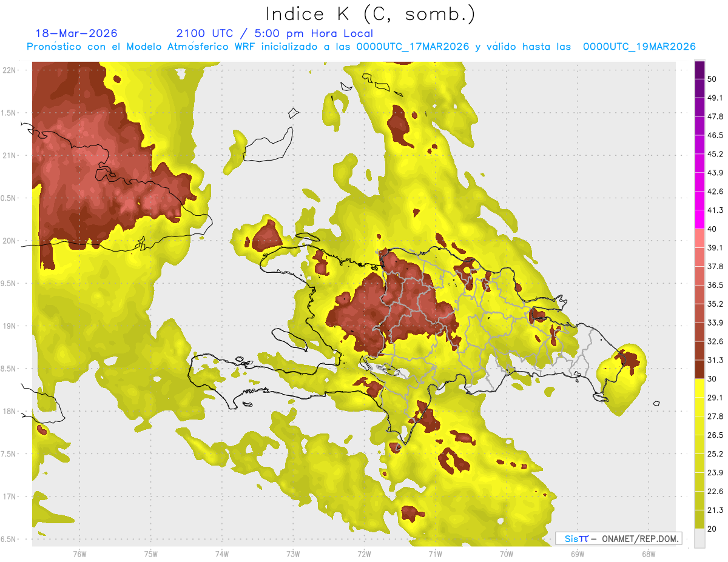Click the "37.8" legend value
Screen dimensions: 728x562
[715, 267]
